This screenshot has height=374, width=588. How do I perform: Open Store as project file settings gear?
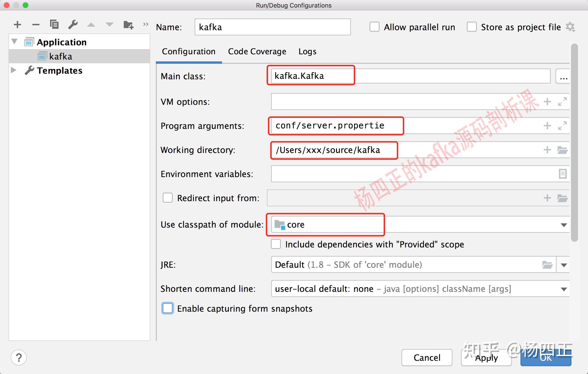click(x=571, y=27)
